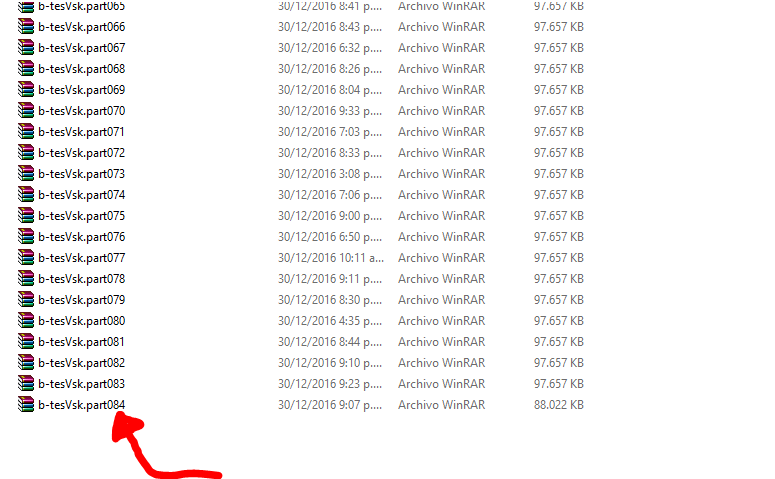
Task: Click file name b-tesVsk.part078
Action: coord(82,279)
